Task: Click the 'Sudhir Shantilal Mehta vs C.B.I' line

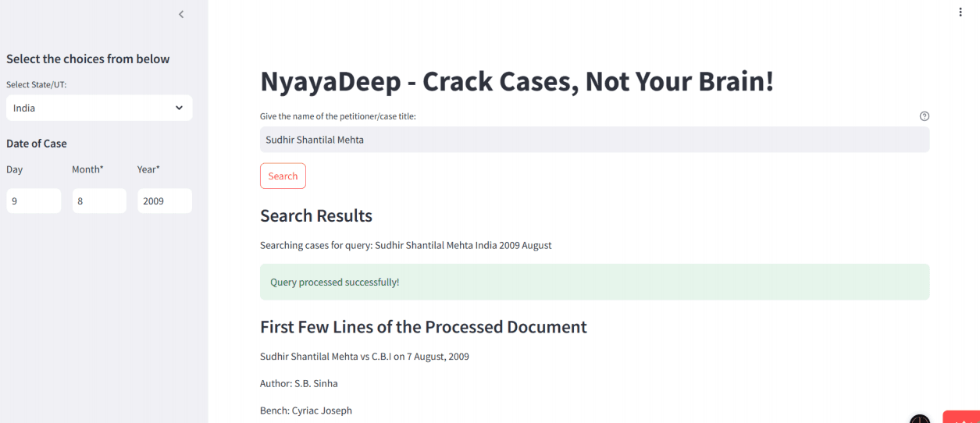Action: [x=365, y=357]
